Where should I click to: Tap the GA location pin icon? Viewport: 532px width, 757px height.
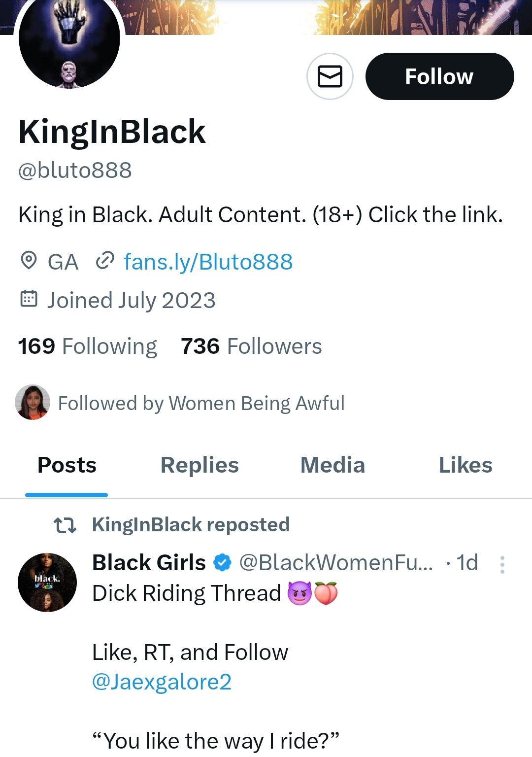[x=29, y=260]
